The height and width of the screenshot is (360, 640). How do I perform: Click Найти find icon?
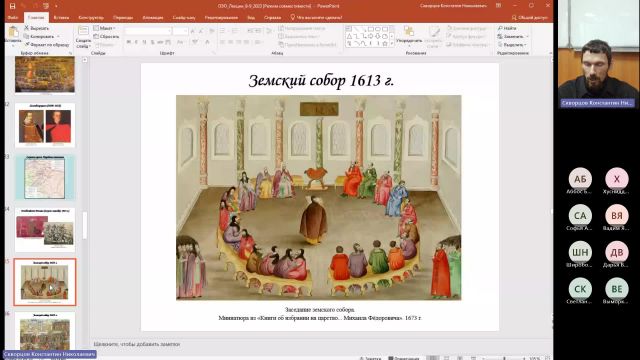point(507,28)
